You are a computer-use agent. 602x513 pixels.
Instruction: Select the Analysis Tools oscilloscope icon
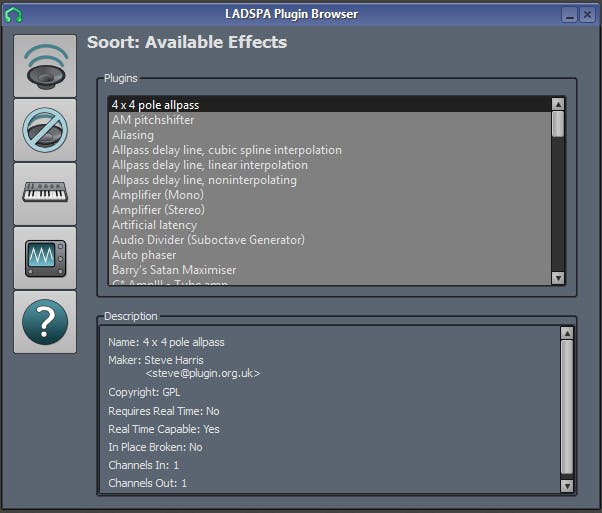click(45, 258)
